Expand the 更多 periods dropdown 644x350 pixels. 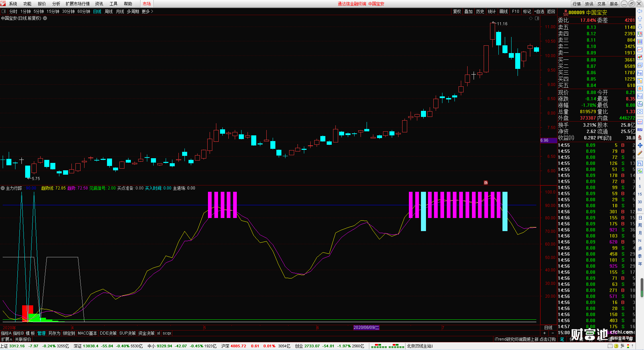pyautogui.click(x=147, y=11)
